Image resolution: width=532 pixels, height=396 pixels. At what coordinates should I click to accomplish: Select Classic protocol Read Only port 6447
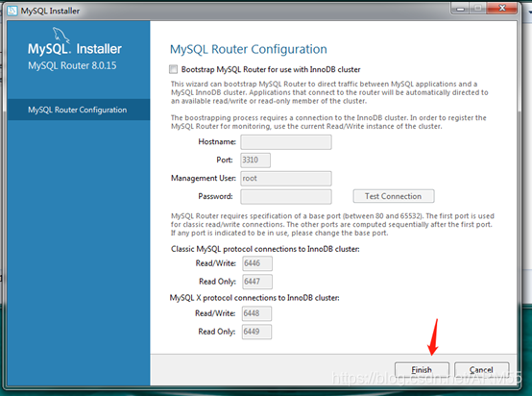[257, 282]
